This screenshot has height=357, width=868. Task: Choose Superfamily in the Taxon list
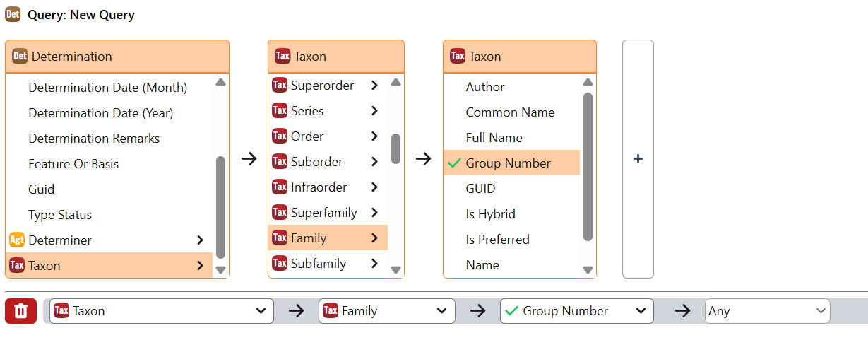tap(323, 213)
